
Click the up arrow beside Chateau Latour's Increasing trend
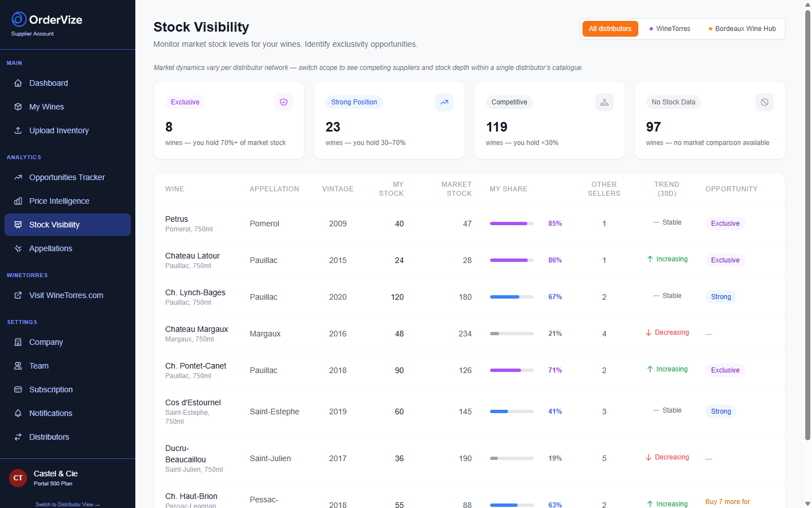tap(650, 259)
